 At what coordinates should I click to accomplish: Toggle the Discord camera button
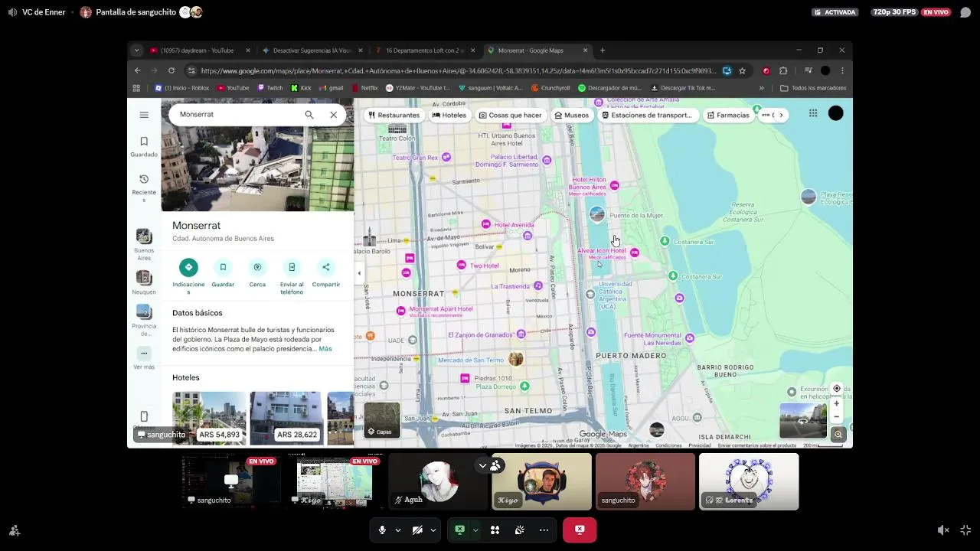coord(417,530)
